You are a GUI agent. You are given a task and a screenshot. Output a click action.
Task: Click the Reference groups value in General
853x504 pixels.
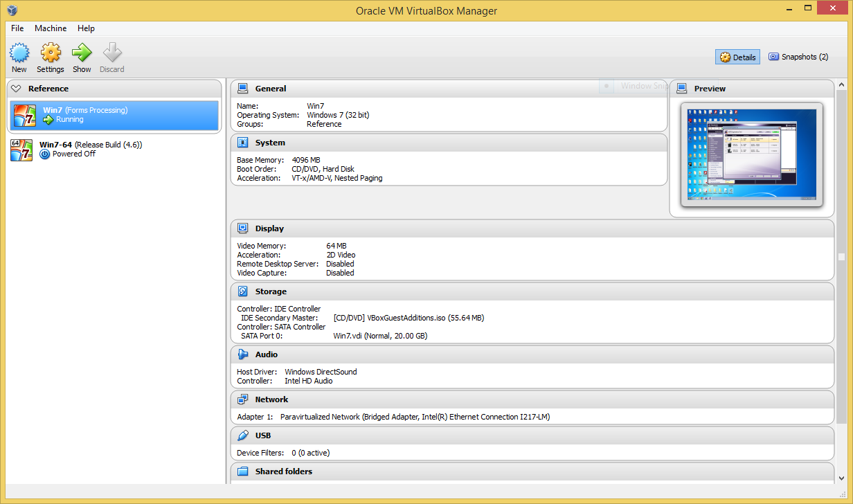[x=324, y=124]
